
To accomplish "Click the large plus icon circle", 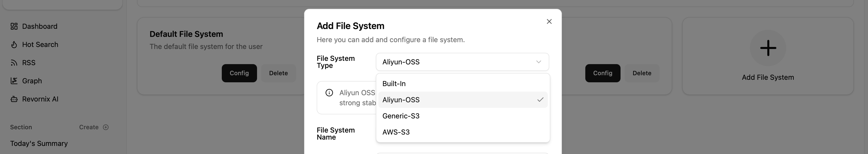I will [768, 48].
